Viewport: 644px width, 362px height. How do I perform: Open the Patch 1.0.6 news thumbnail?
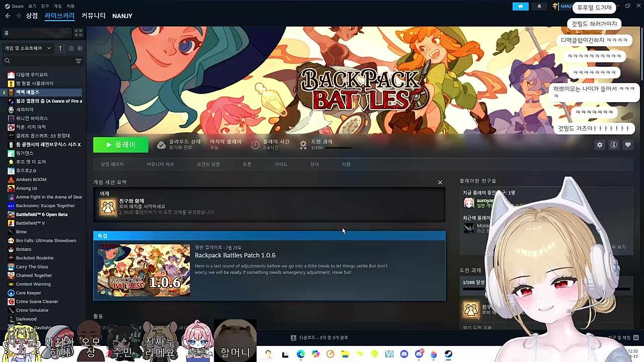pos(144,270)
